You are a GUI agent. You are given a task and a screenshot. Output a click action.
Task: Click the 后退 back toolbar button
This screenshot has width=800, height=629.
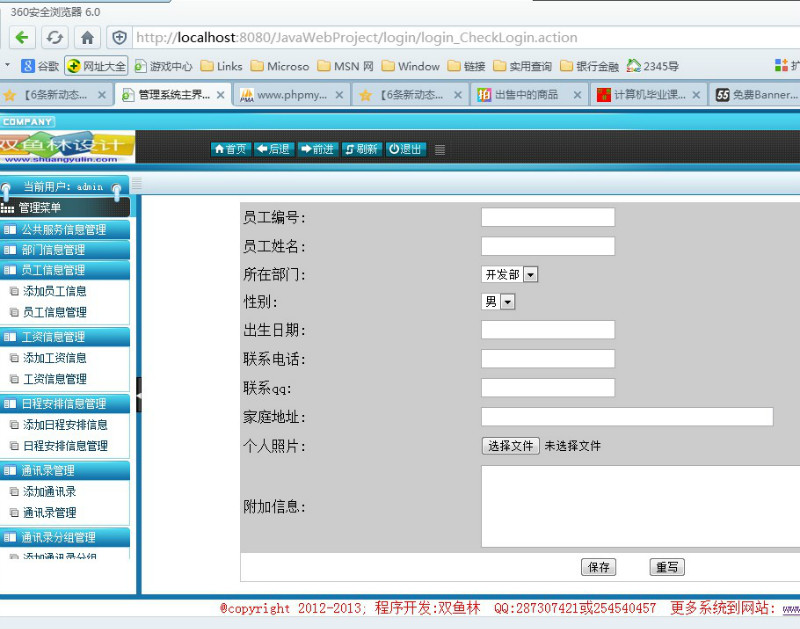click(x=274, y=149)
